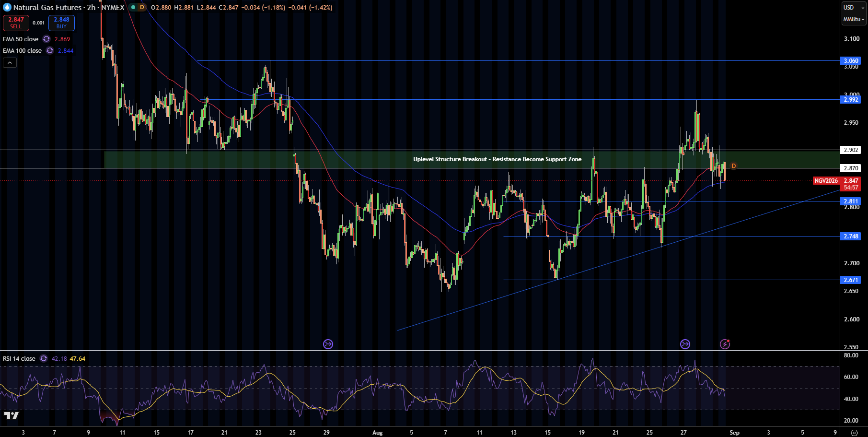Select the 2.992 horizontal line price label

pyautogui.click(x=851, y=100)
